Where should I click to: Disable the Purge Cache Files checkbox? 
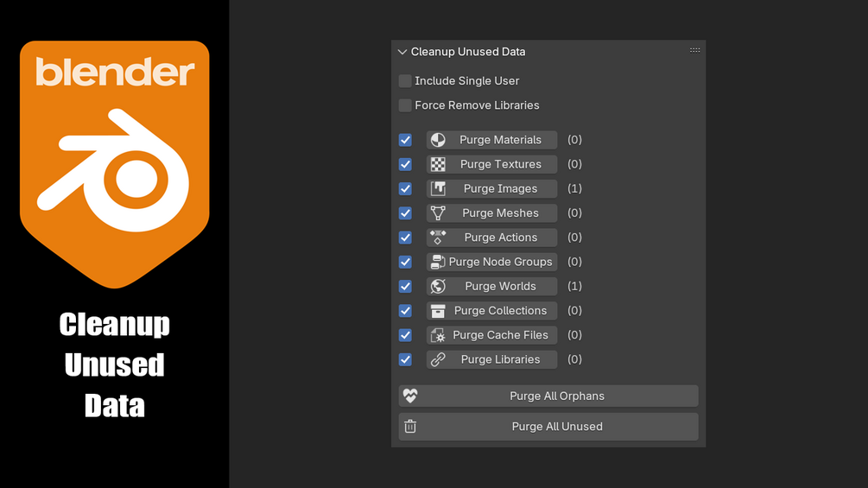pos(405,335)
